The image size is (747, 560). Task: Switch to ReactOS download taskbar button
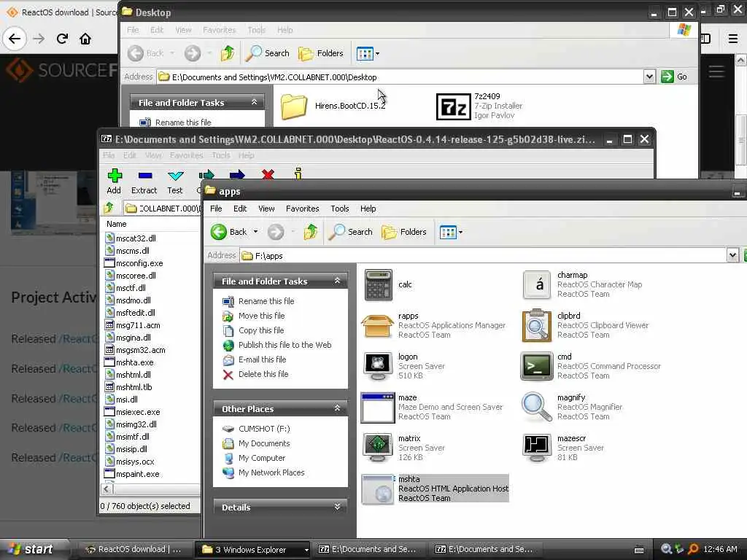133,550
